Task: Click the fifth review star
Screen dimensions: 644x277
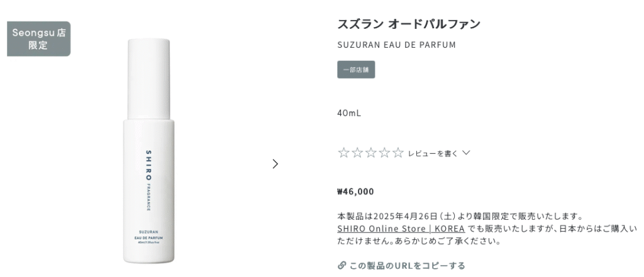Action: [x=398, y=153]
